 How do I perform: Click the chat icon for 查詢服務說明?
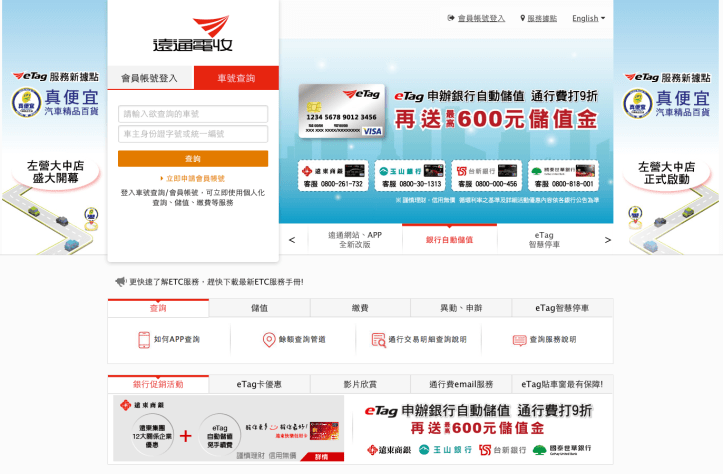tap(519, 340)
